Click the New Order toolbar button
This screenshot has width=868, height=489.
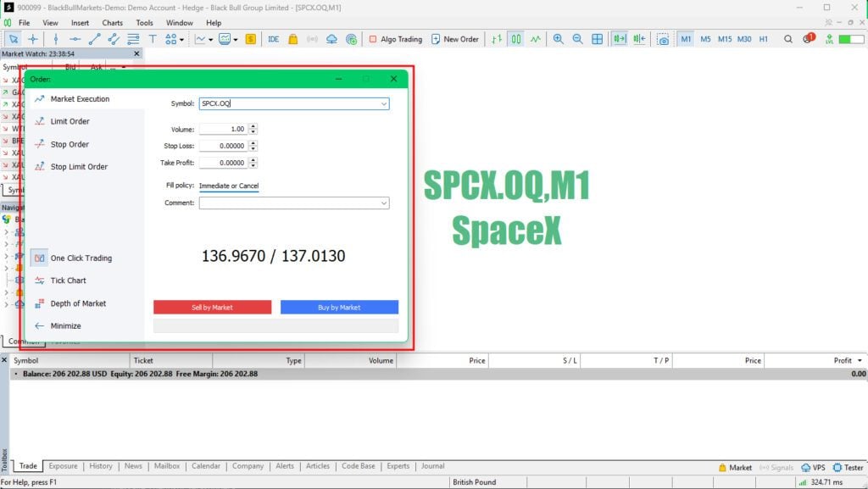point(455,39)
